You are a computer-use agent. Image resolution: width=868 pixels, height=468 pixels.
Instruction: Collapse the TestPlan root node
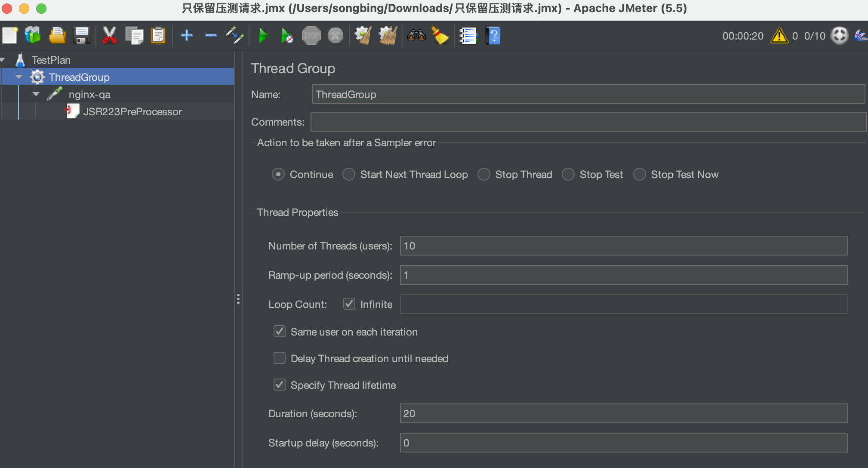[3, 60]
